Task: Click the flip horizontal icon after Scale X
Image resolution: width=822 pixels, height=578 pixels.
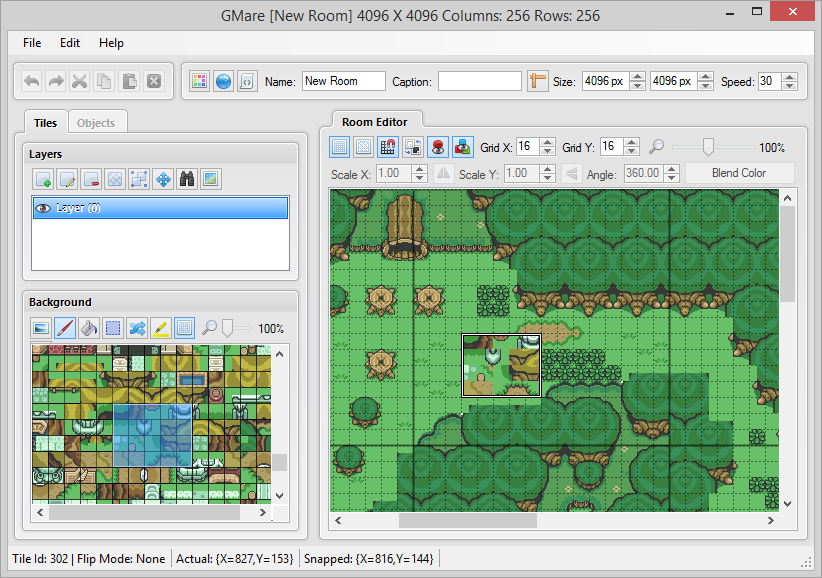Action: coord(444,173)
